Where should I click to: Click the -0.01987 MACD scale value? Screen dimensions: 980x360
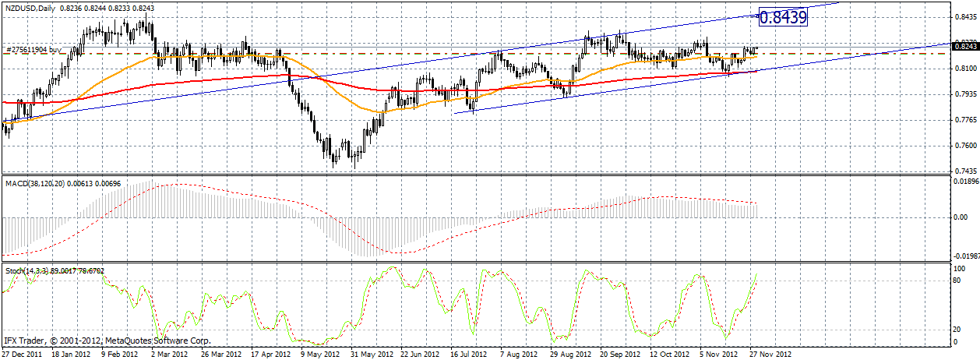click(965, 256)
